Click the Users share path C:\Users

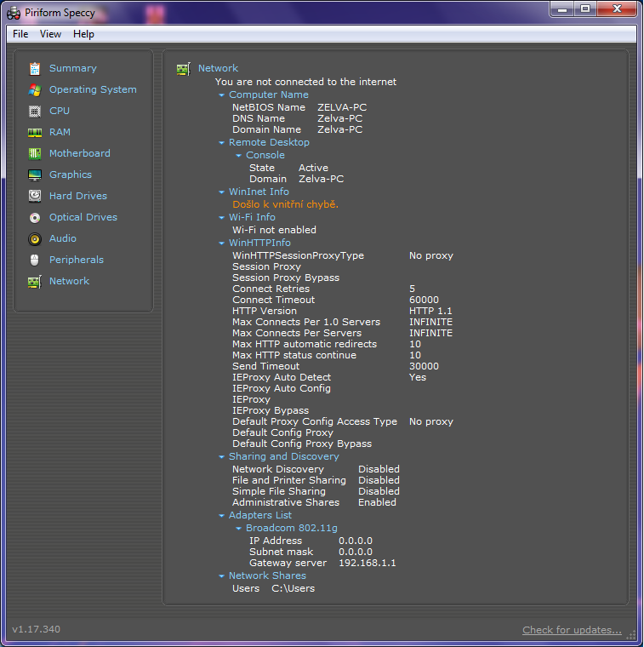click(294, 588)
